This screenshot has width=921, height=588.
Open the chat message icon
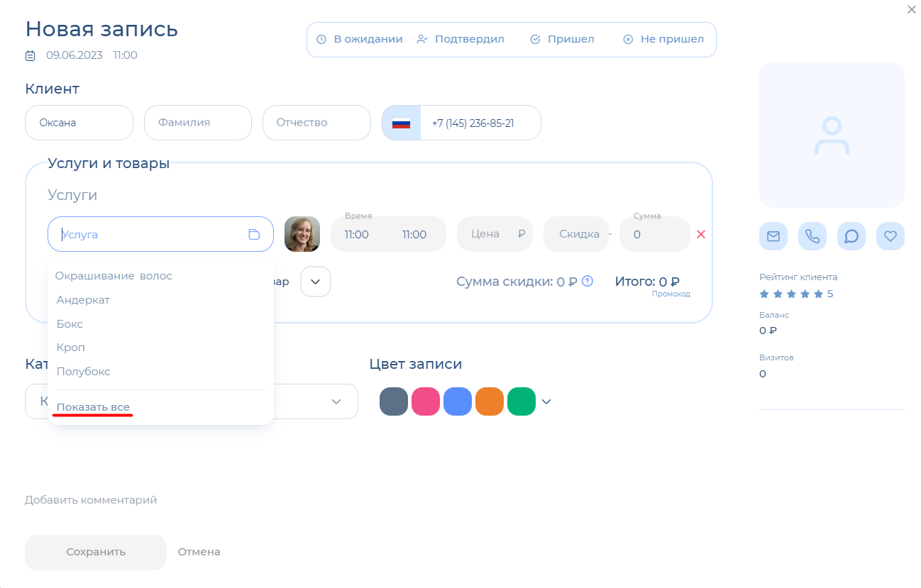[x=851, y=236]
